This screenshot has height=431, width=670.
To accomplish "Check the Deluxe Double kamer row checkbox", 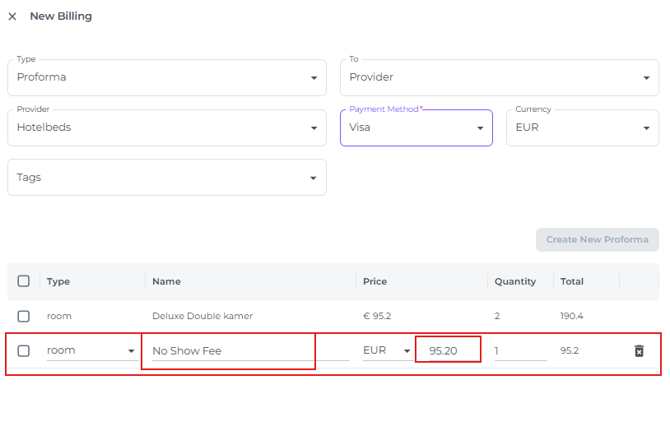I will pos(24,316).
